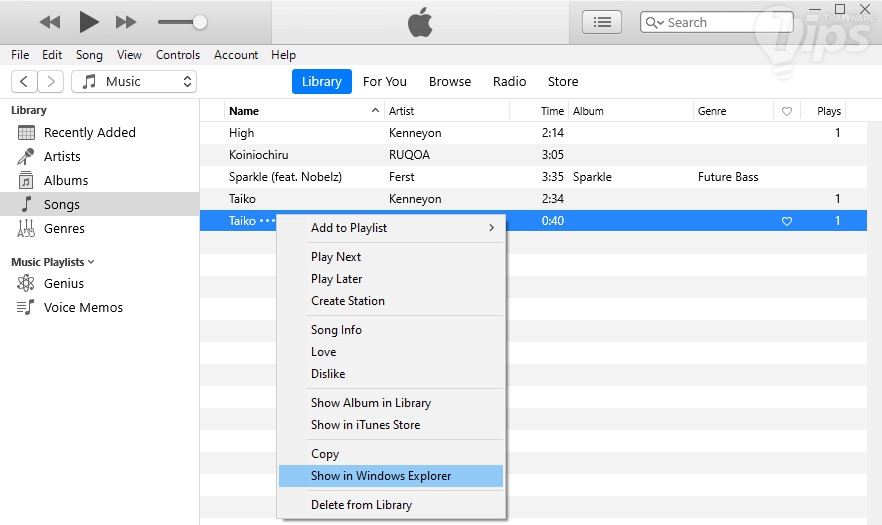This screenshot has height=525, width=882.
Task: Click the Songs note icon
Action: pyautogui.click(x=26, y=204)
